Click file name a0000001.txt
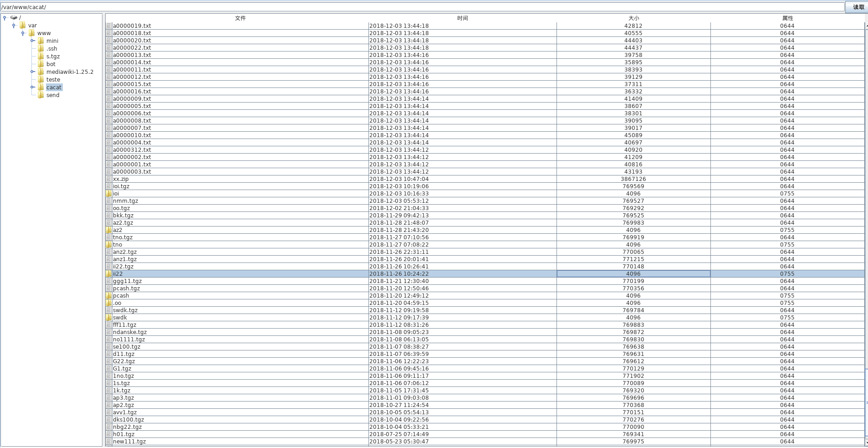 (x=132, y=165)
